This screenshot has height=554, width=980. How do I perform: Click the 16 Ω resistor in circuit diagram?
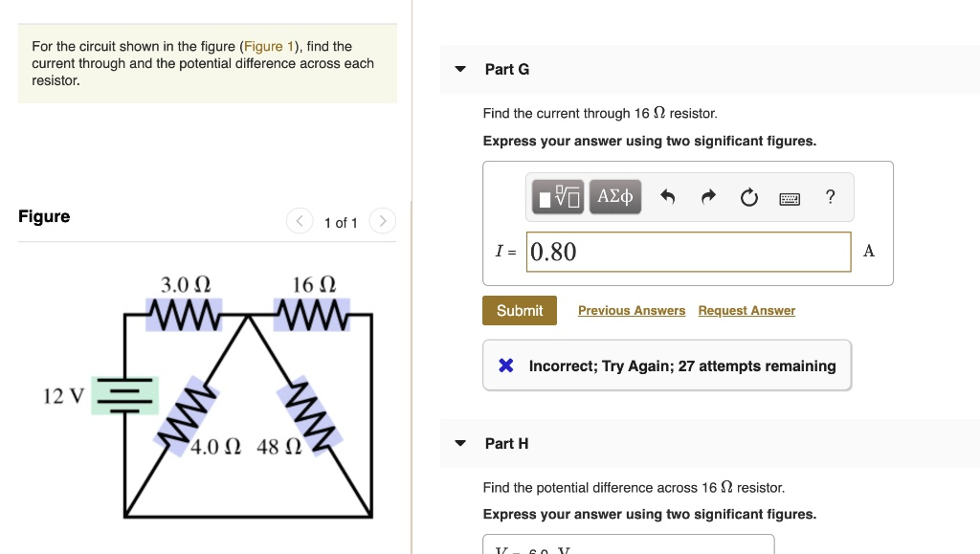tap(312, 312)
